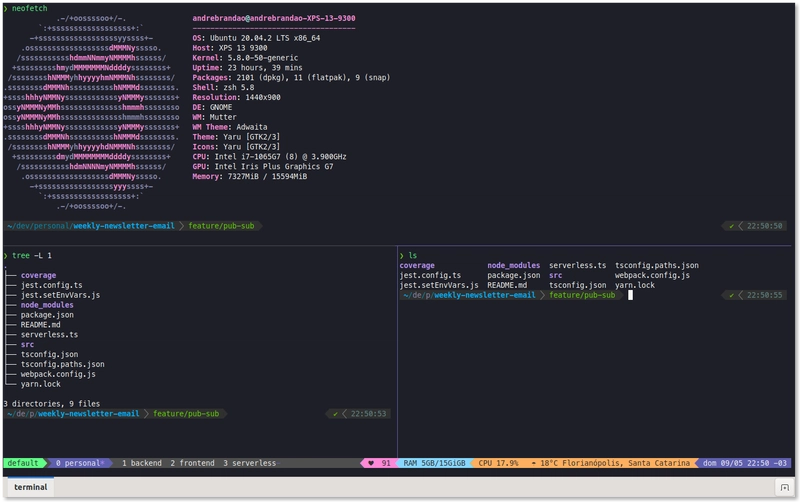
Task: Click the cursor block in right pane prompt
Action: [x=630, y=295]
